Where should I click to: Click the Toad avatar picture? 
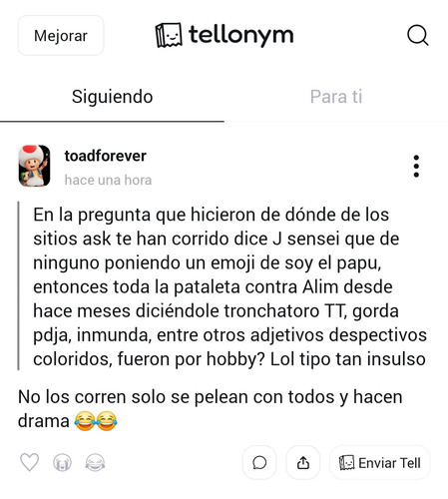pyautogui.click(x=34, y=166)
